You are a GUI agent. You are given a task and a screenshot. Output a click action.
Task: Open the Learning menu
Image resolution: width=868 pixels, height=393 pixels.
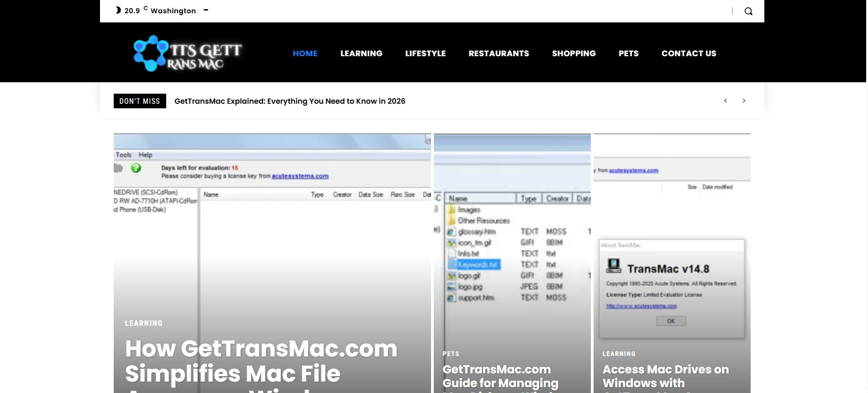pyautogui.click(x=361, y=53)
